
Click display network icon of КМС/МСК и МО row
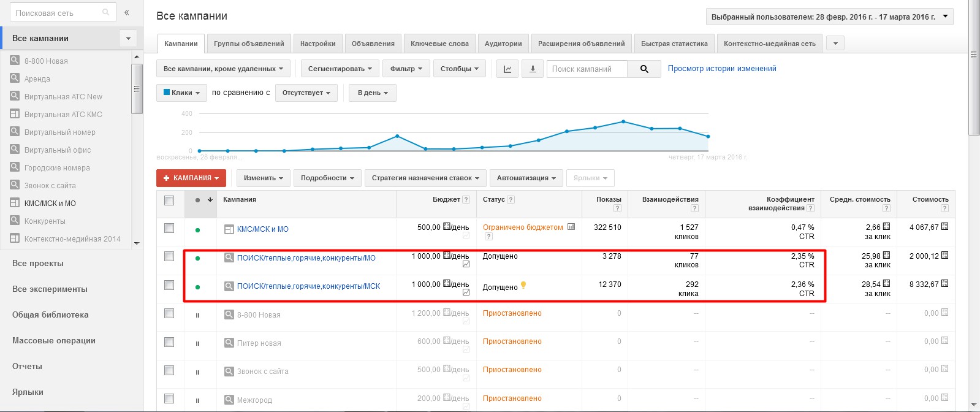coord(229,229)
